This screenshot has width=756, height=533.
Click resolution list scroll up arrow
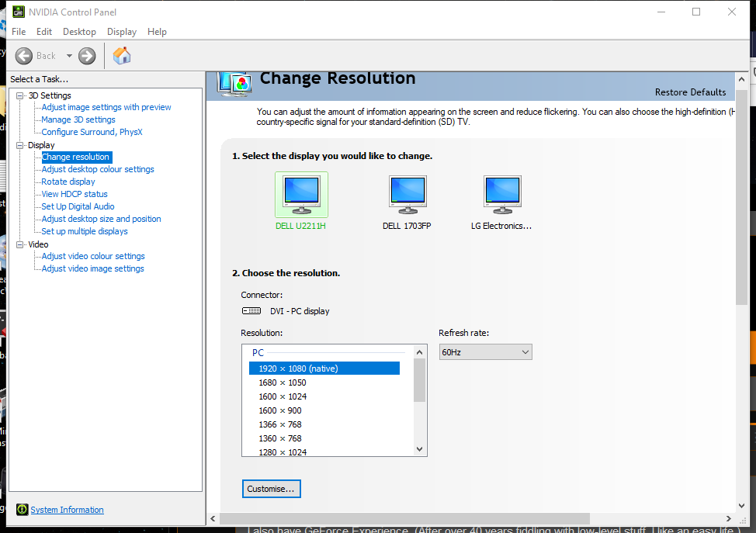tap(419, 352)
